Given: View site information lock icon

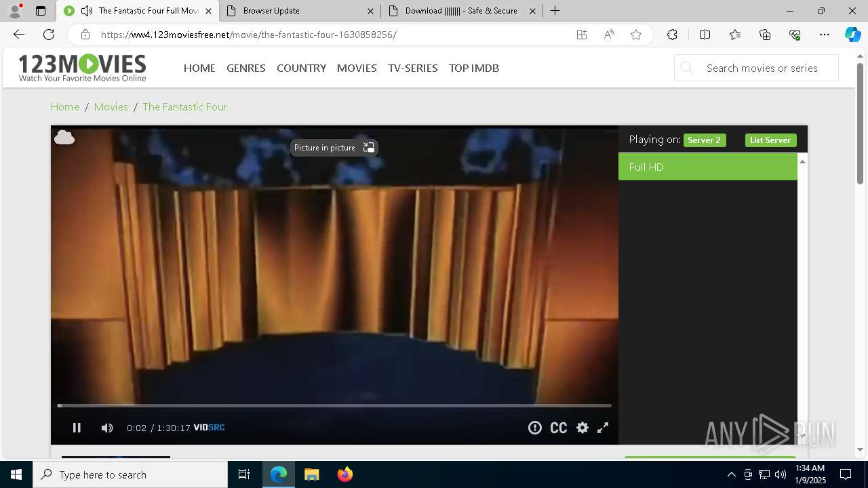Looking at the screenshot, I should 85,35.
